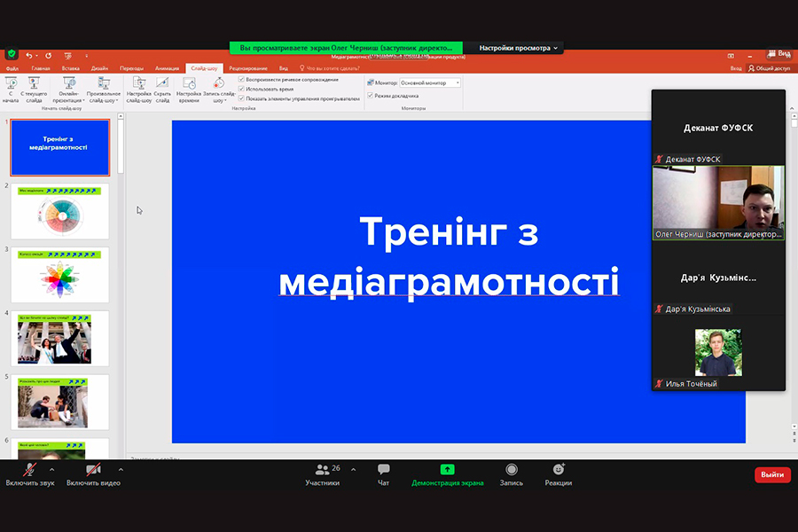Click the Общий доступ share button

pos(769,68)
